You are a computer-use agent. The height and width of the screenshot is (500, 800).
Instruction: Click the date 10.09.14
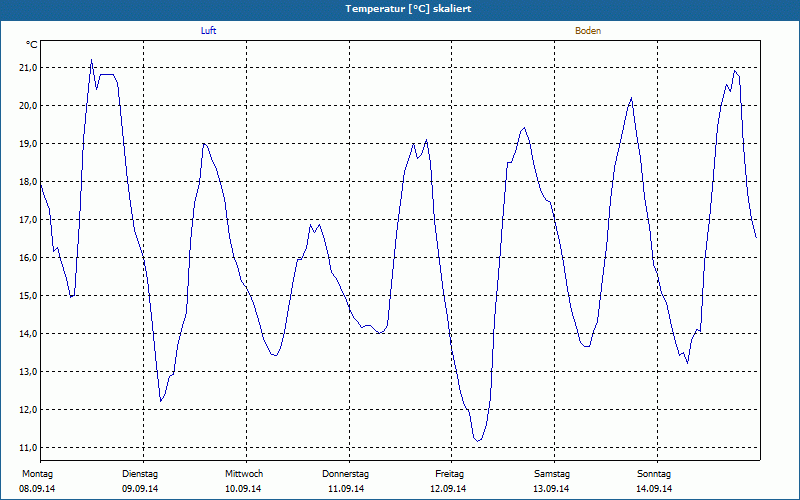click(x=243, y=489)
